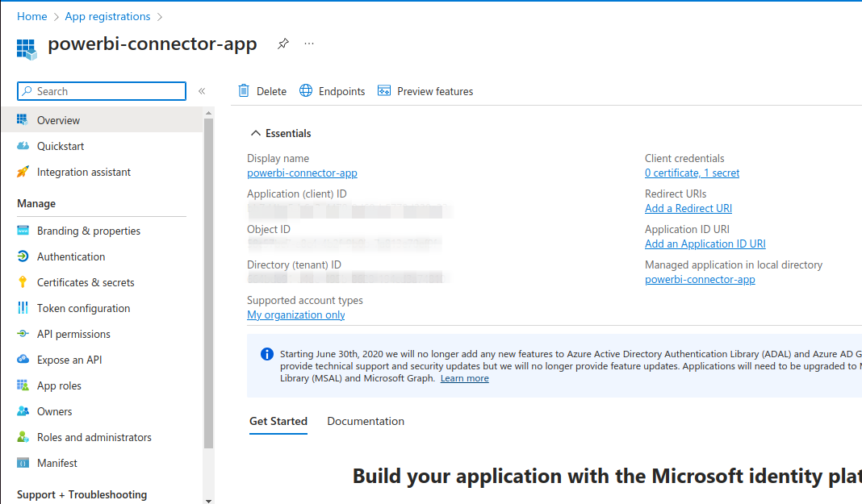Click Delete button label in toolbar

click(x=271, y=91)
